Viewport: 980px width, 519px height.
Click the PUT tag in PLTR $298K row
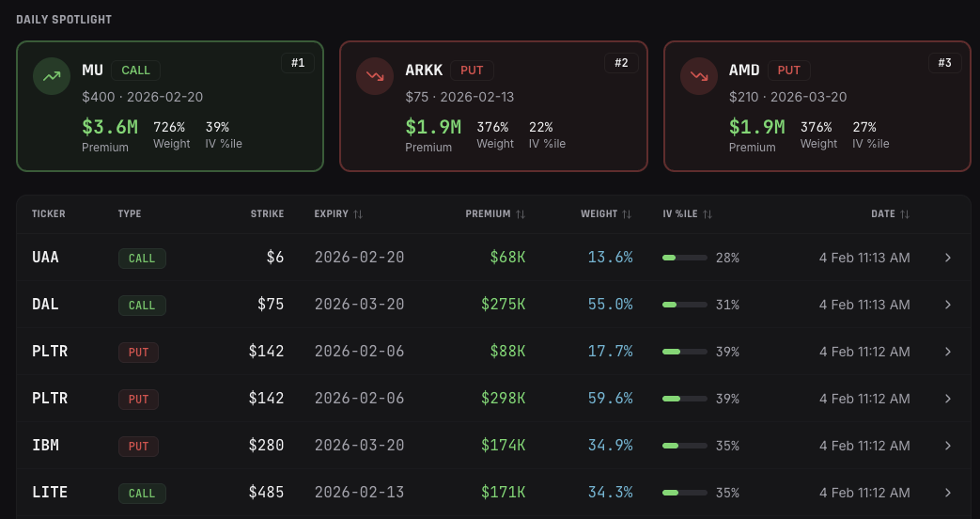138,399
